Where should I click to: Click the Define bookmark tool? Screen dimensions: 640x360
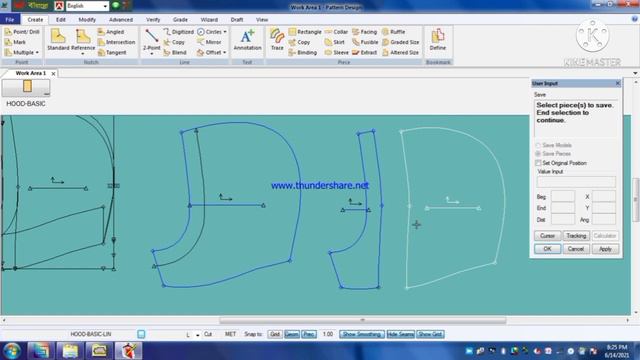438,40
